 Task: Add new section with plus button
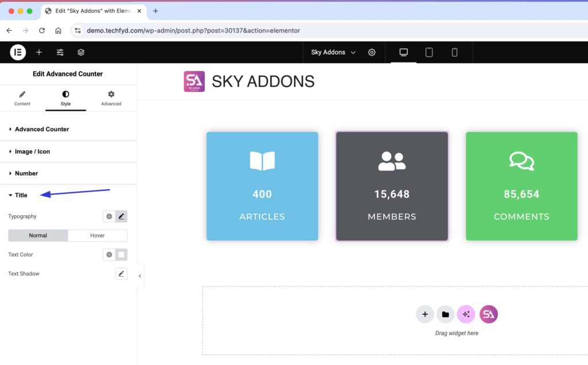[x=425, y=314]
